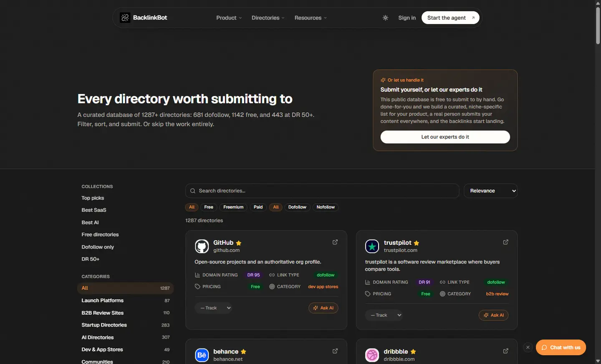Click the BacklinkBot logo icon

(x=125, y=18)
